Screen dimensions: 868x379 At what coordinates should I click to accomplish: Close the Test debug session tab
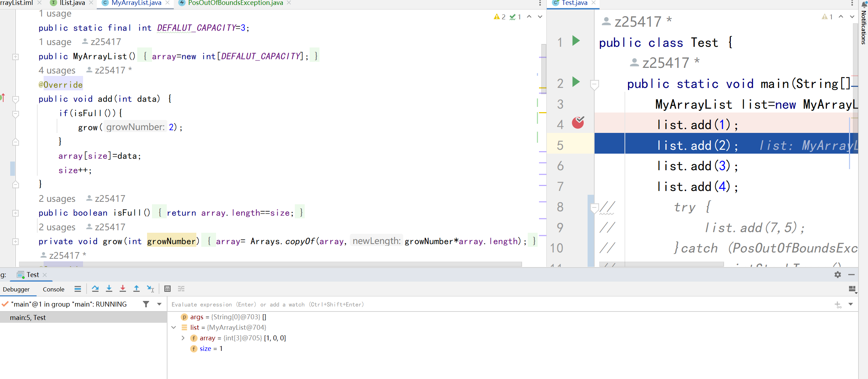[45, 275]
